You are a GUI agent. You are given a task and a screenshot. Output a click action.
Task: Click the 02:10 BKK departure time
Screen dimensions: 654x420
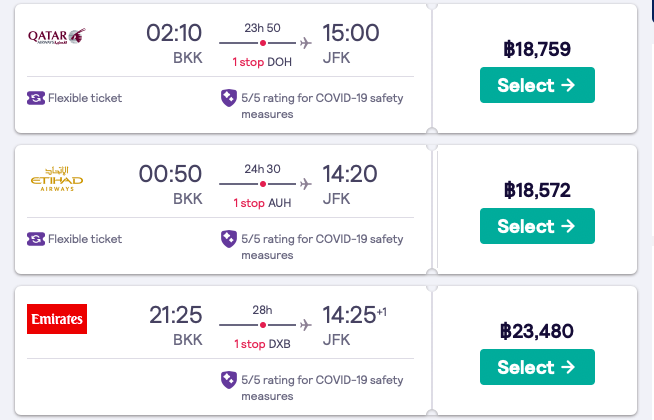point(174,33)
